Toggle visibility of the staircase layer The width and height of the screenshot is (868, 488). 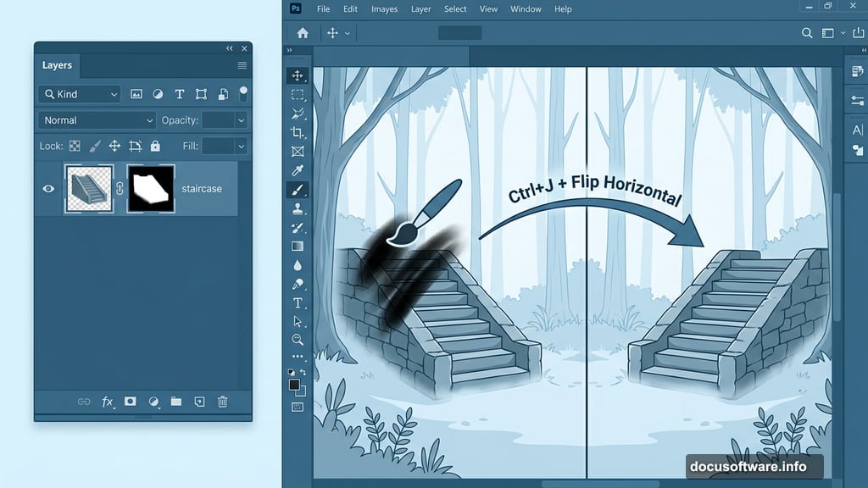(x=49, y=188)
